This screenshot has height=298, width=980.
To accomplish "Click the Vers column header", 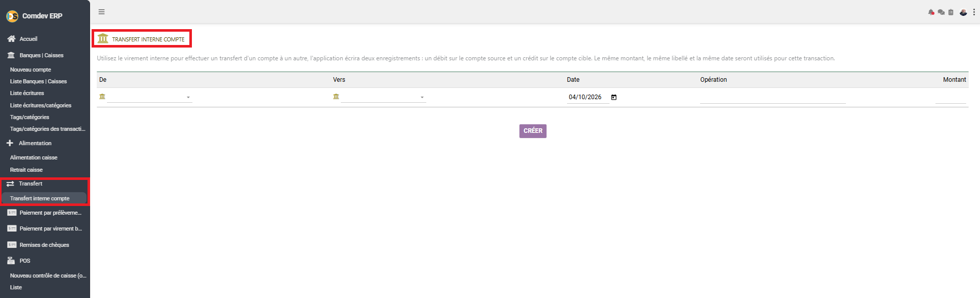I will (339, 80).
